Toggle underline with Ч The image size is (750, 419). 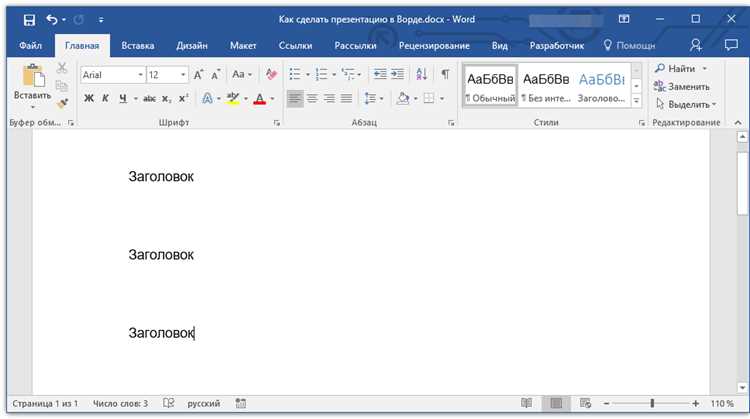click(123, 99)
